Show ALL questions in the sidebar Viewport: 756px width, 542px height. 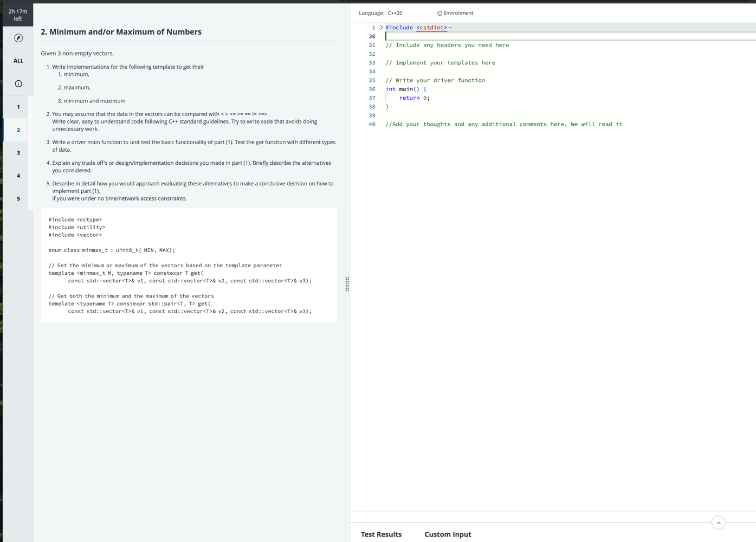pos(18,61)
